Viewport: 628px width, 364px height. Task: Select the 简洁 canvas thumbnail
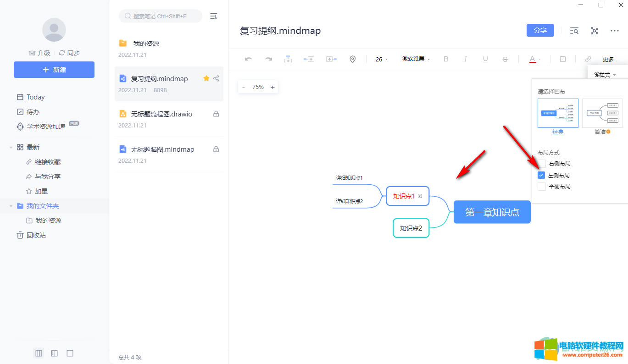[x=602, y=113]
